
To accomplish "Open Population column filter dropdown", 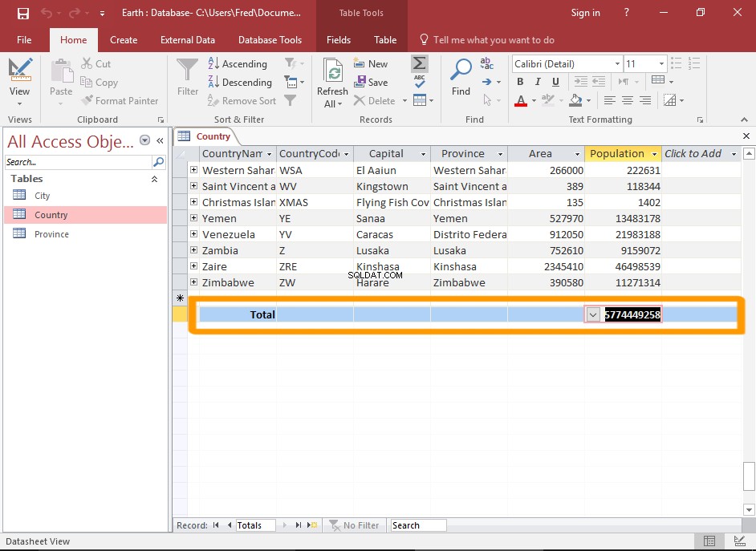I will (654, 154).
